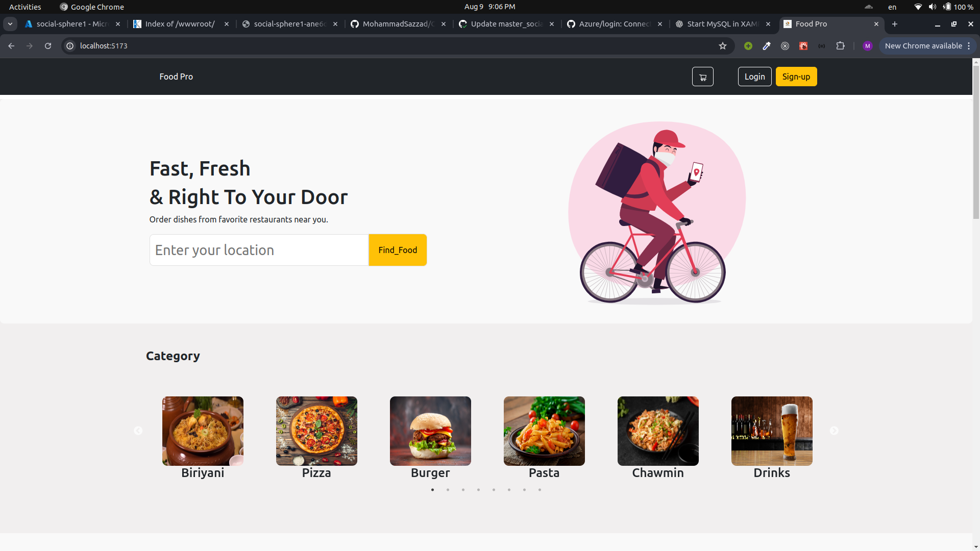Click New Chrome available update button
The width and height of the screenshot is (980, 551).
(x=923, y=46)
